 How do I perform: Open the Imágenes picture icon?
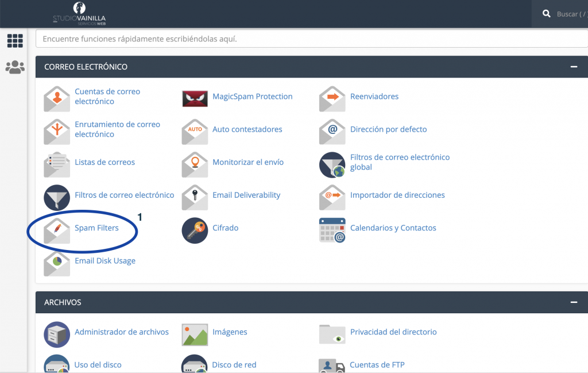click(195, 334)
